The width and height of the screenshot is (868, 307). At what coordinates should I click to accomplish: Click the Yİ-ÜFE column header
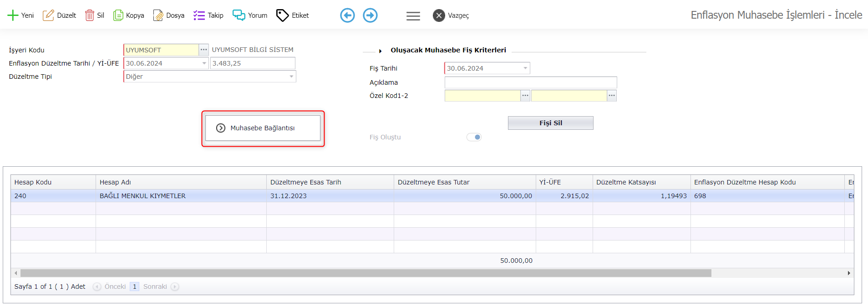point(564,182)
